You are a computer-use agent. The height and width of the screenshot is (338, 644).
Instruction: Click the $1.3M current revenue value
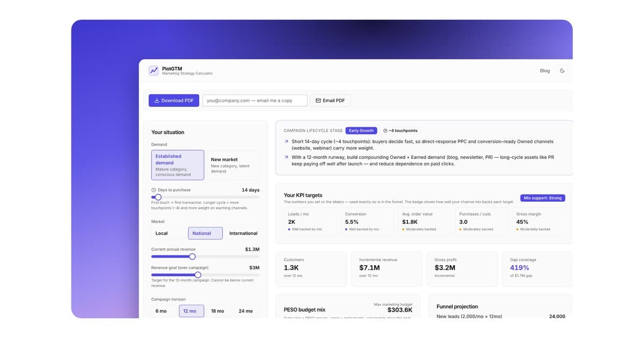coord(252,249)
